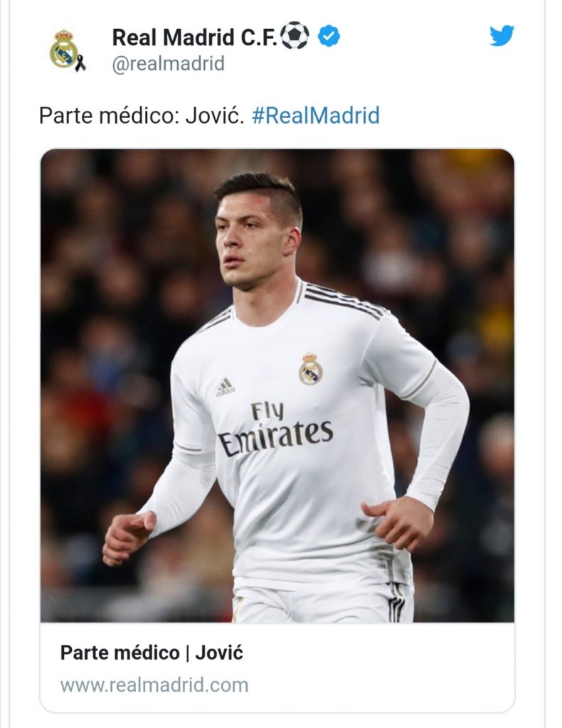Open the Real Madrid crest profile avatar
562x728 pixels.
tap(64, 49)
